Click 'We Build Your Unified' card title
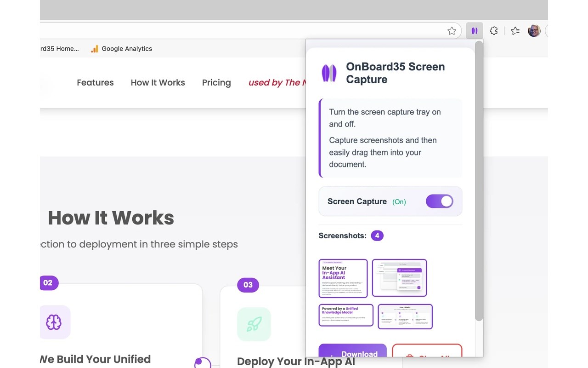This screenshot has height=368, width=588. point(95,359)
